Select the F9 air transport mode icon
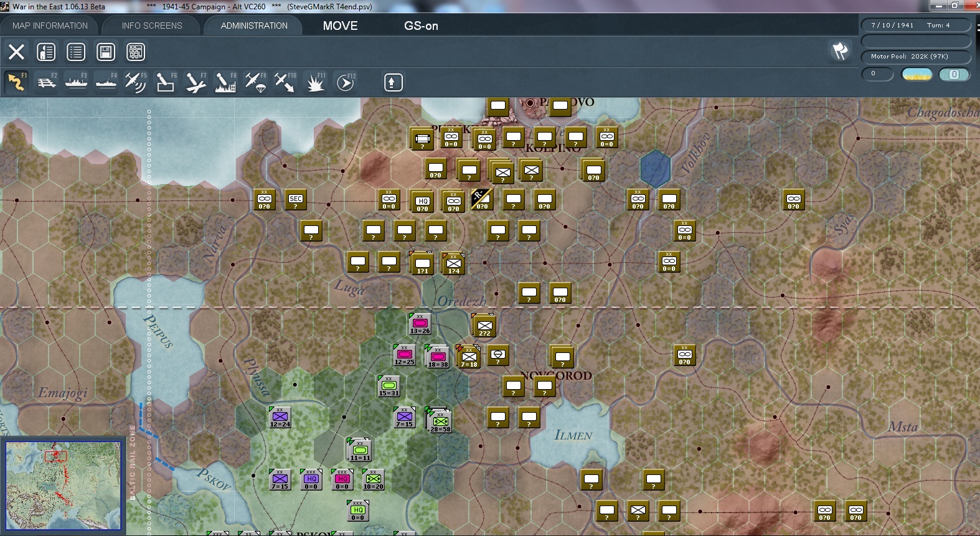Image resolution: width=980 pixels, height=536 pixels. click(255, 82)
